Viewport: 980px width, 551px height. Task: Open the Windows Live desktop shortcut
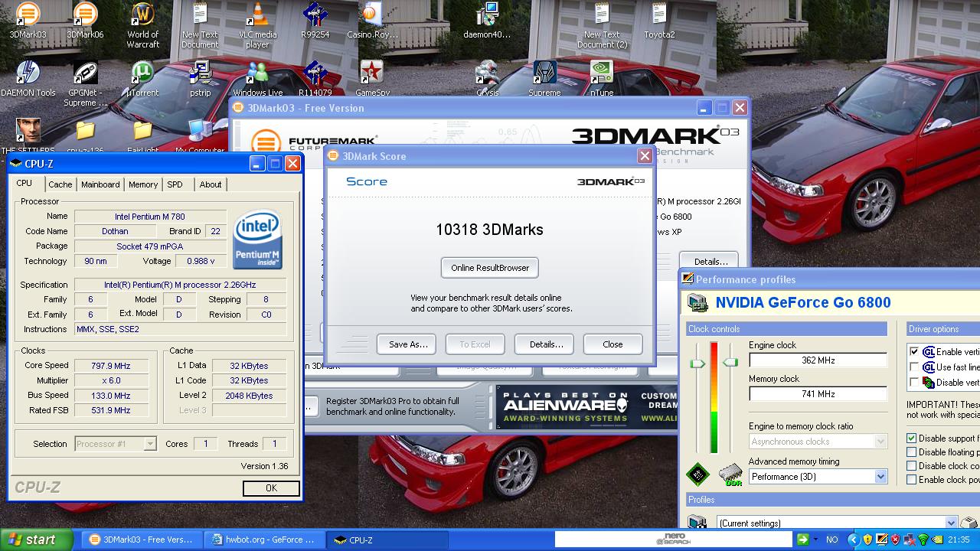[257, 78]
